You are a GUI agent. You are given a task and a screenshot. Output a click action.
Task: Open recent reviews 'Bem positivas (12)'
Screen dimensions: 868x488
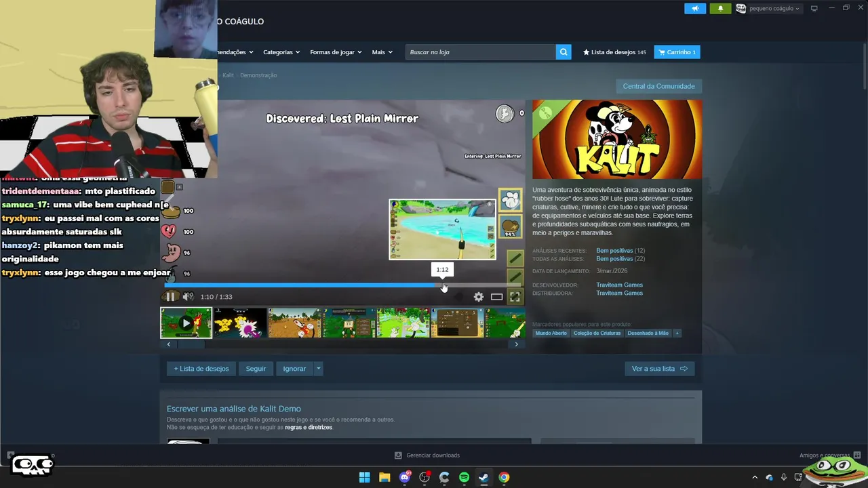[x=620, y=251]
